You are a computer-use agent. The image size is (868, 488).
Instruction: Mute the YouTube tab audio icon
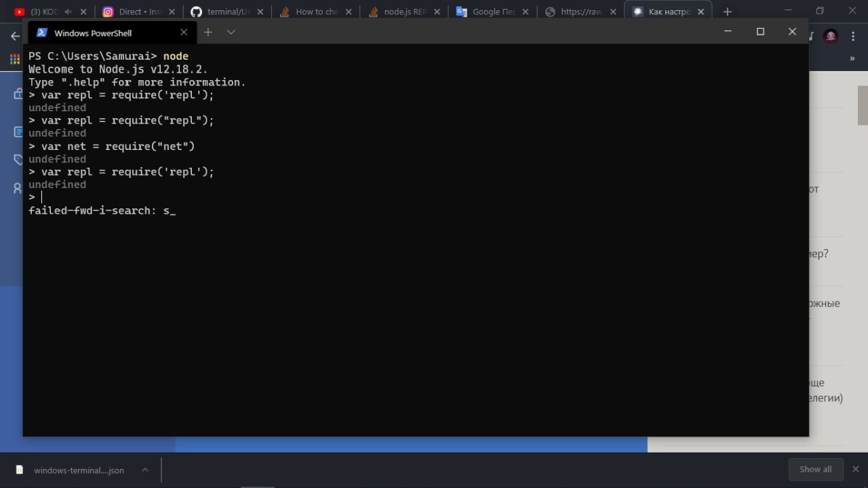(68, 12)
